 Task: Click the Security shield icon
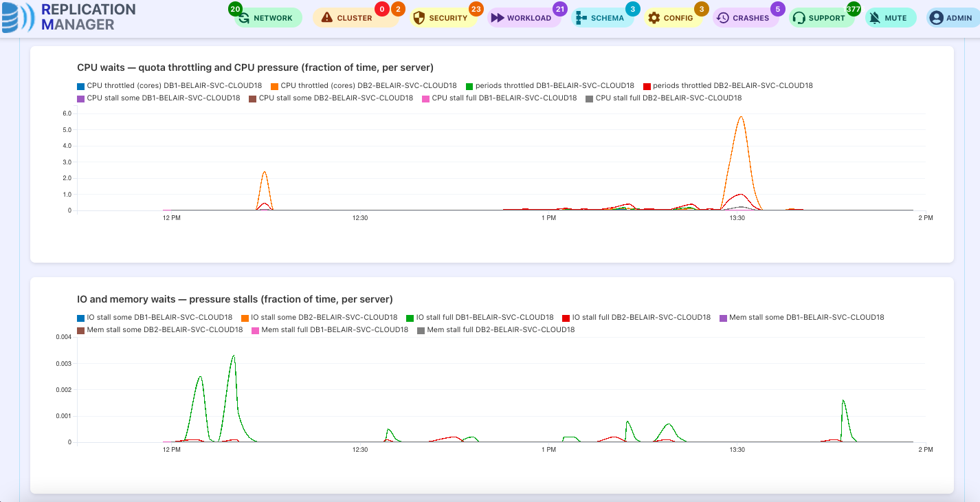click(x=419, y=18)
